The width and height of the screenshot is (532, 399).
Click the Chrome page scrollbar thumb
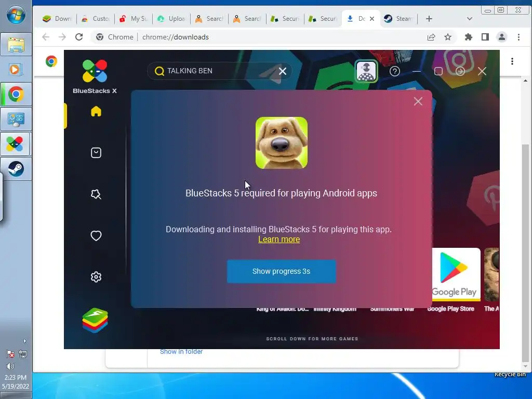[525, 253]
